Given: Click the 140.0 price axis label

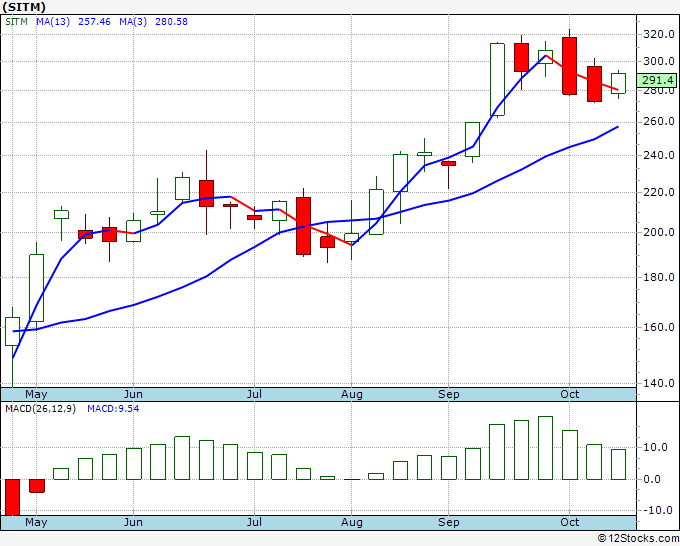Looking at the screenshot, I should tap(658, 383).
